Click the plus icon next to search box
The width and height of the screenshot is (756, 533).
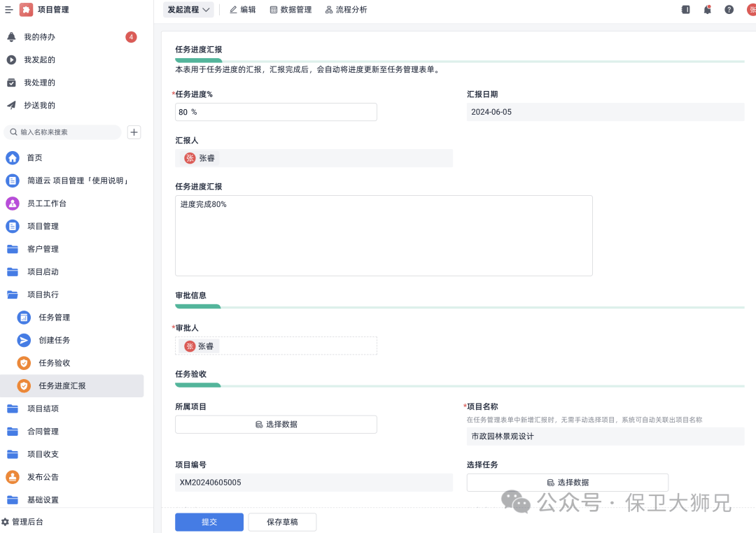point(134,132)
